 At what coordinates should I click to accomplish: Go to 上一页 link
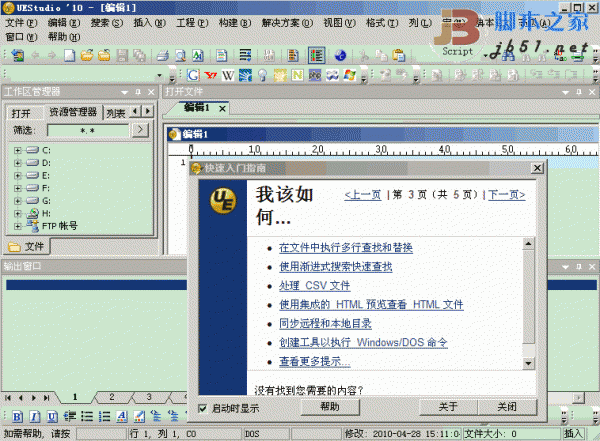click(x=363, y=195)
